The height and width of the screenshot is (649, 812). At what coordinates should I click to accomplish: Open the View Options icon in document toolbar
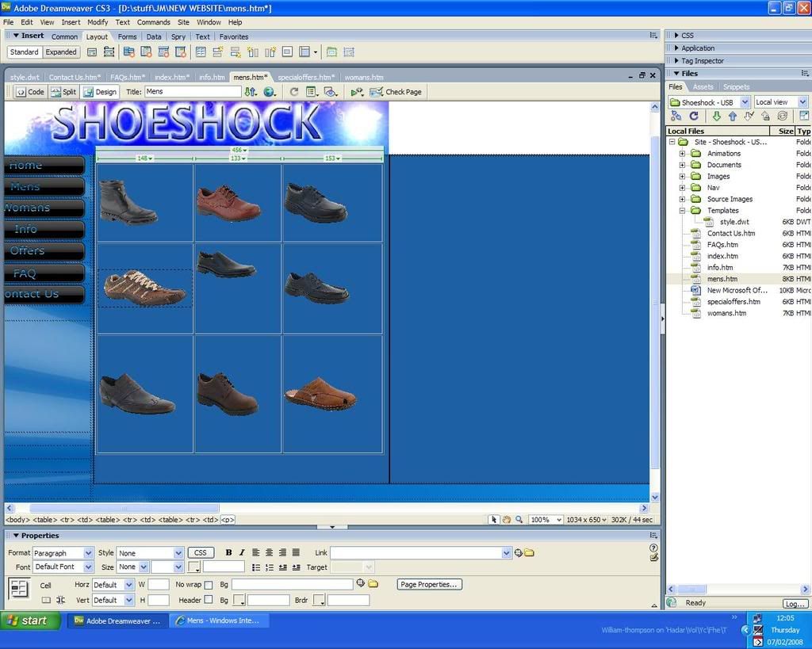(x=312, y=92)
